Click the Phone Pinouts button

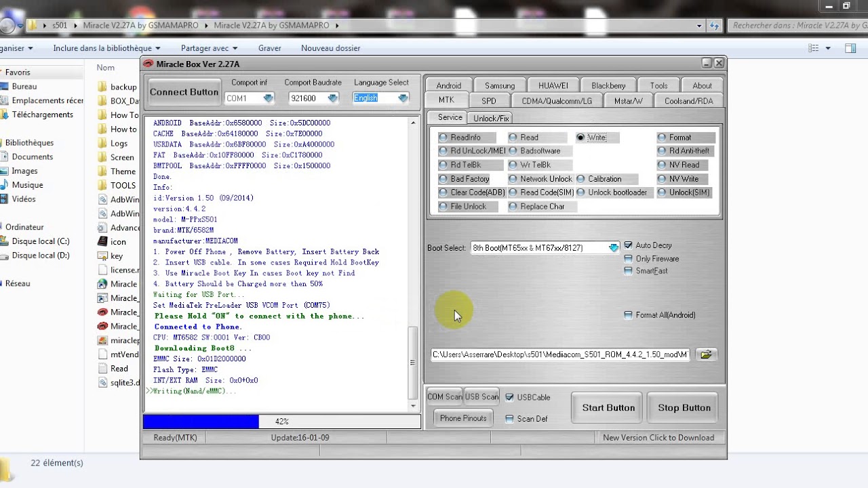coord(463,418)
